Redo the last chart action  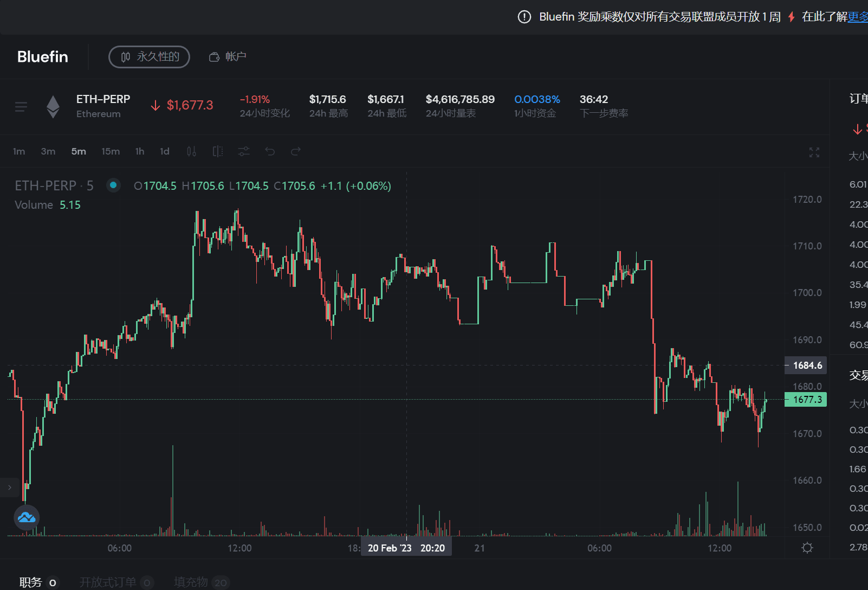296,151
